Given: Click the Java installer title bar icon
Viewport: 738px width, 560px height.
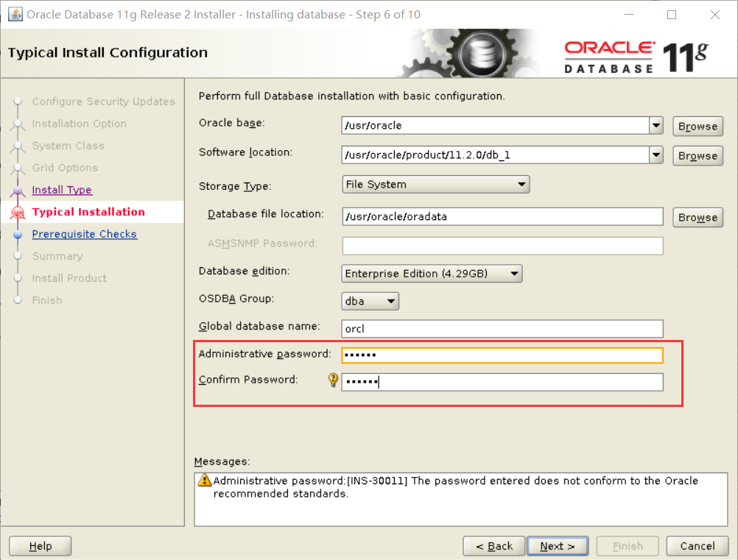Looking at the screenshot, I should pyautogui.click(x=15, y=14).
